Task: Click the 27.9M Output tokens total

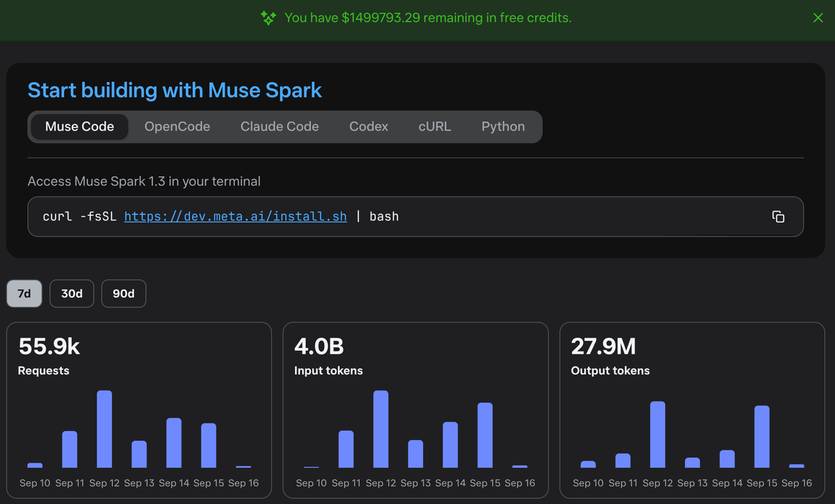Action: pos(603,346)
